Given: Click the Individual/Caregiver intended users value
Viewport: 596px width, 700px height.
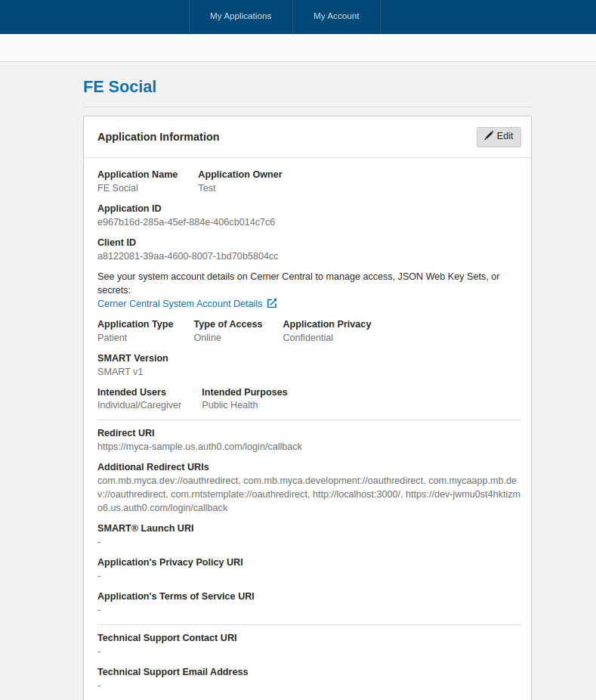Looking at the screenshot, I should click(140, 405).
